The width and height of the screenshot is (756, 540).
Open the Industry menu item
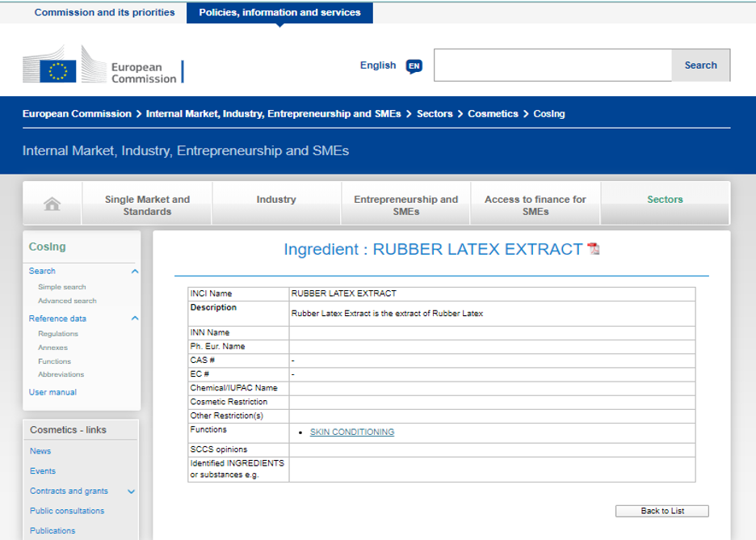click(x=276, y=200)
